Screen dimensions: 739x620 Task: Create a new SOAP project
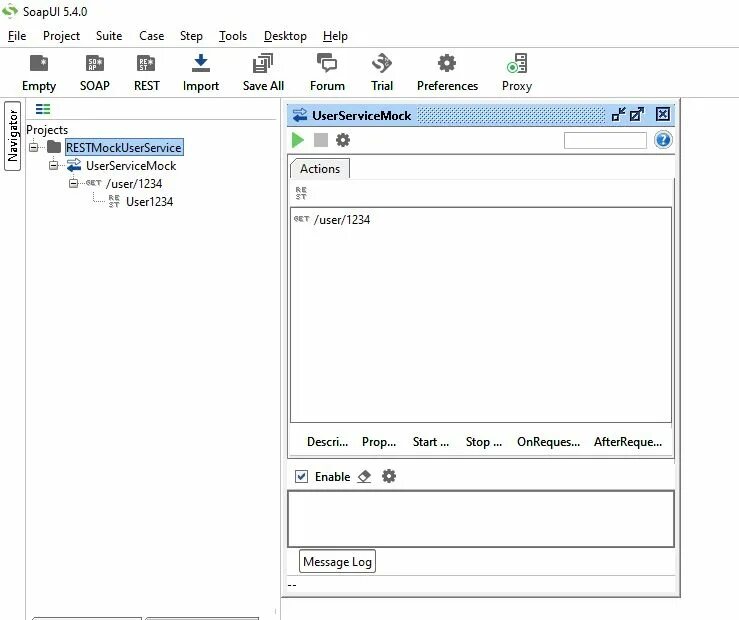(x=95, y=72)
